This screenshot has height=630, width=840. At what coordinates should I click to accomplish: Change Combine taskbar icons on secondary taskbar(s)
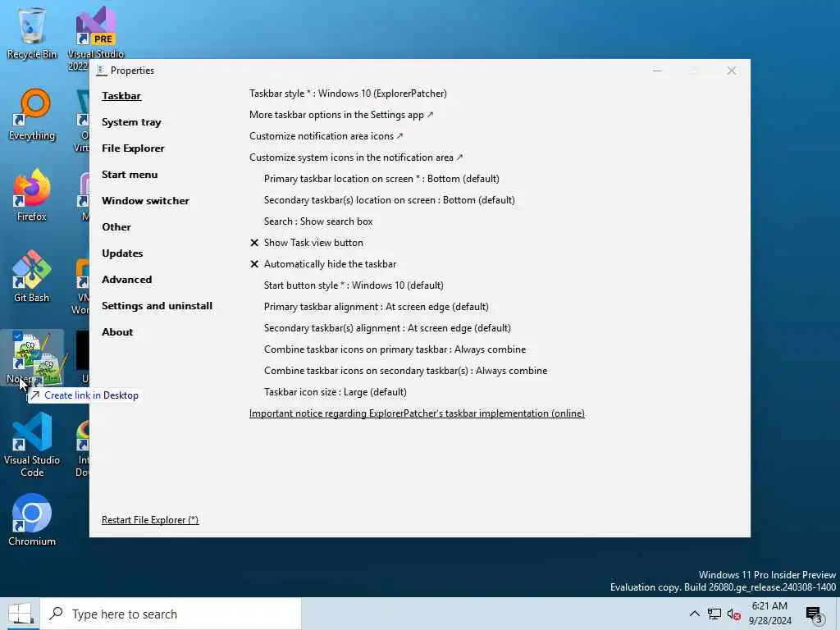(405, 371)
